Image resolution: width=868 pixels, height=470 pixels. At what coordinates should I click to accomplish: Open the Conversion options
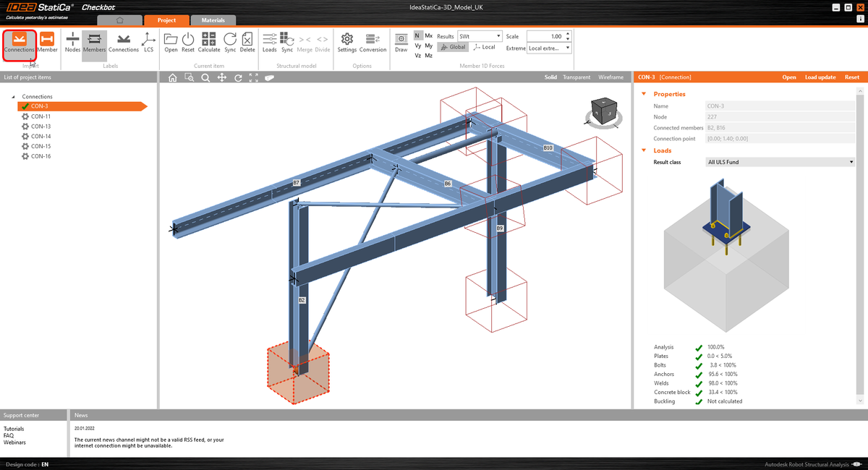[373, 43]
